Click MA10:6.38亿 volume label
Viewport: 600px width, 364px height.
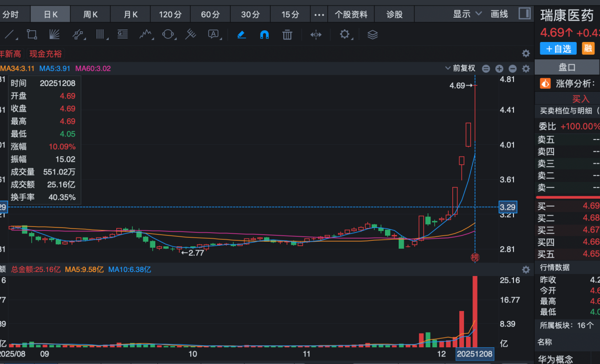coord(130,269)
